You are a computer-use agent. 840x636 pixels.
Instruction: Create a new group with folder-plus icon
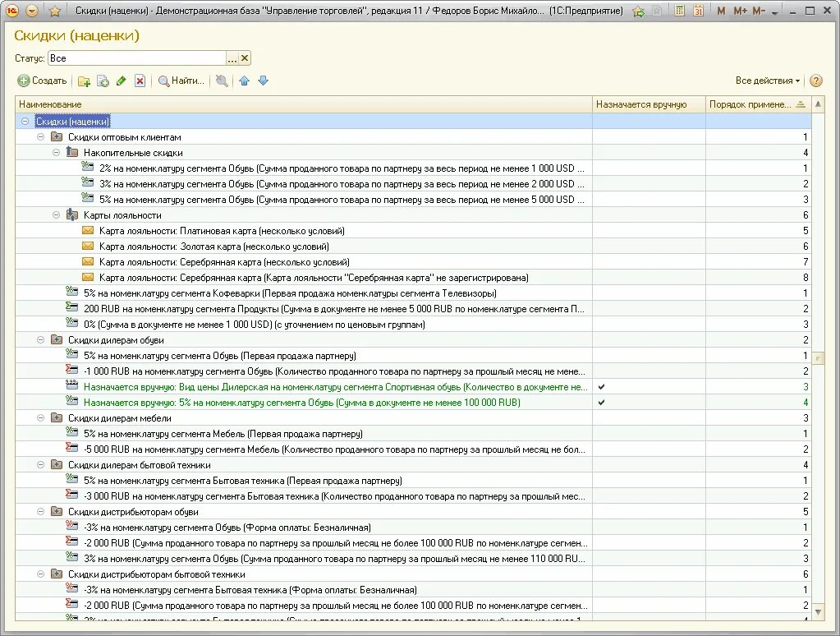tap(84, 81)
